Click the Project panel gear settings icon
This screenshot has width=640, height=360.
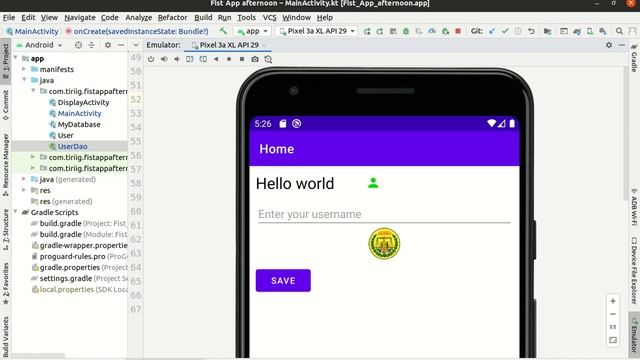click(x=108, y=45)
